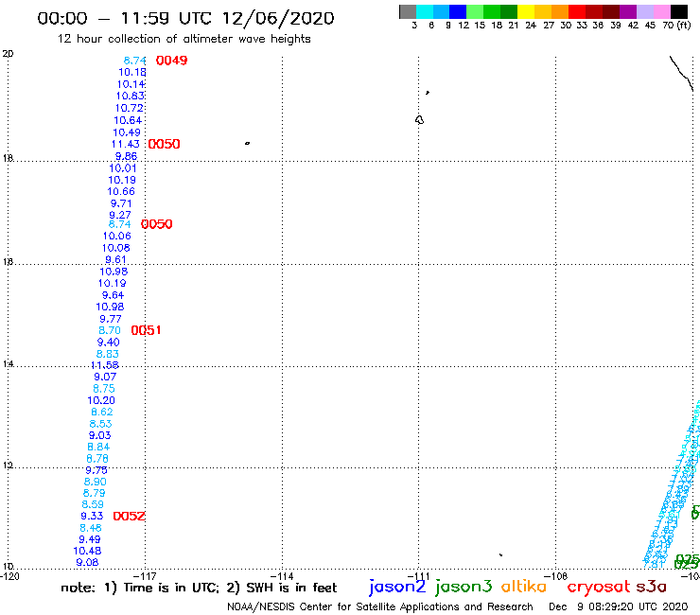Click the gray swatch in the legend
Screen dimensions: 700x615
[408, 11]
